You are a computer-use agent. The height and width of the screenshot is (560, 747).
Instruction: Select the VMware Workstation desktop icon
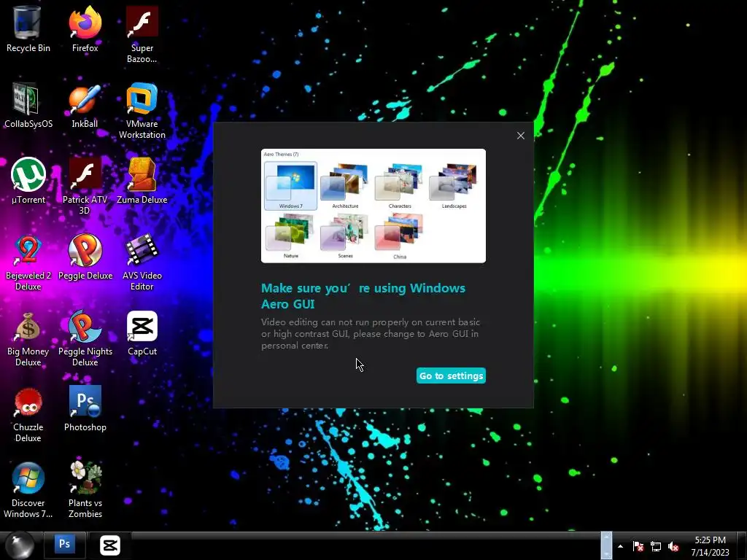pos(142,111)
